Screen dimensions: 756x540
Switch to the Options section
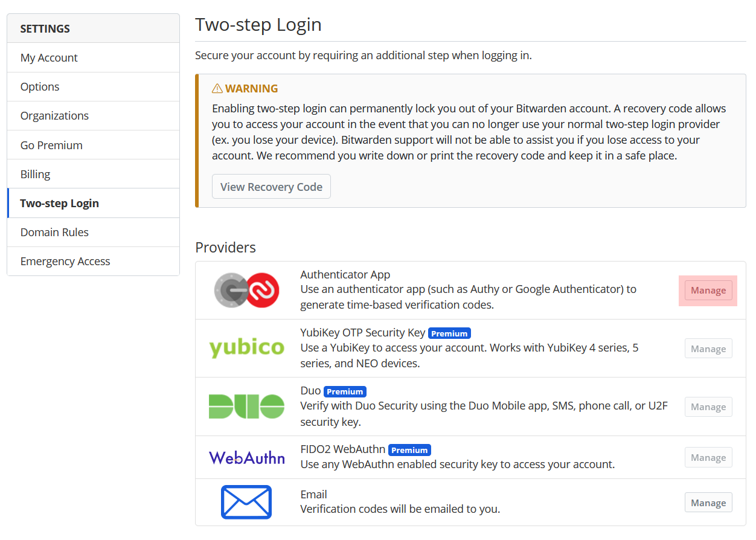(40, 86)
